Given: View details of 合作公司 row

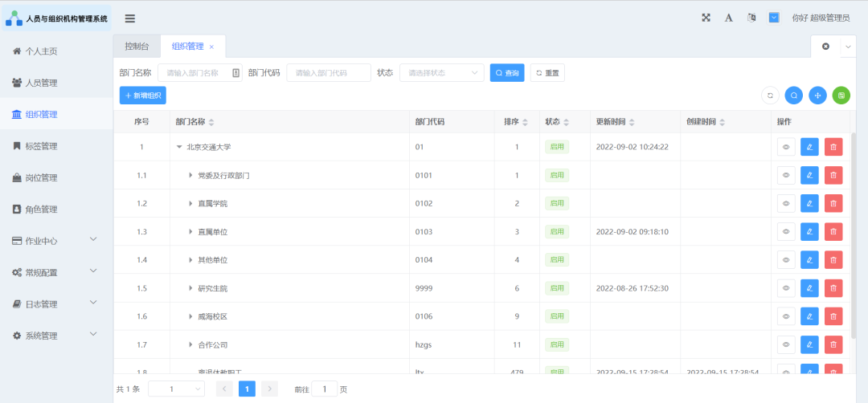Looking at the screenshot, I should [786, 344].
